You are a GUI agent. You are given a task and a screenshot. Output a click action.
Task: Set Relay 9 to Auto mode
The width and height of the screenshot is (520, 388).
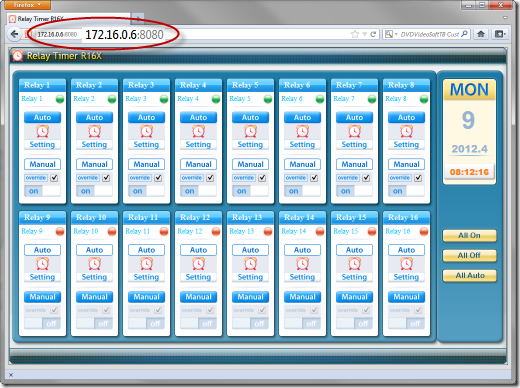point(42,250)
